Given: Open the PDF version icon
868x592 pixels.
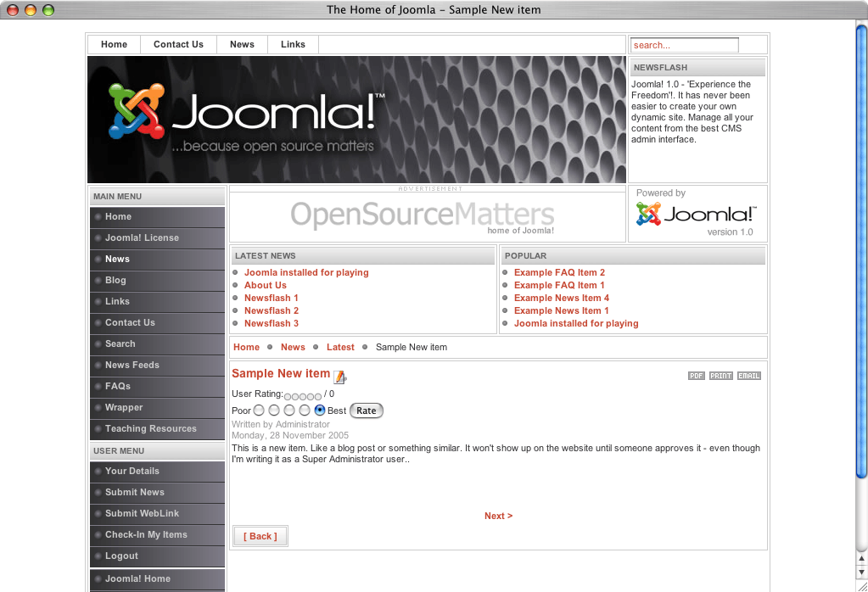Looking at the screenshot, I should pos(696,376).
